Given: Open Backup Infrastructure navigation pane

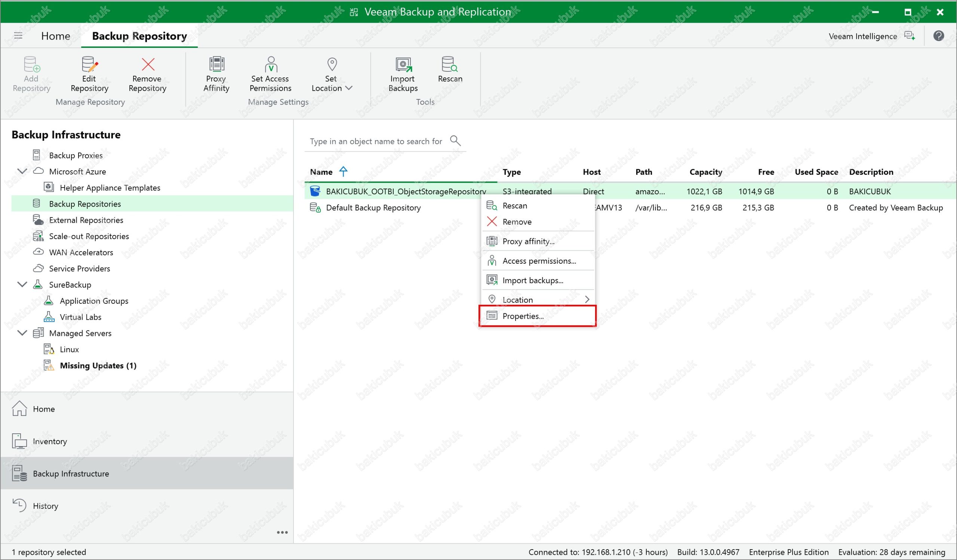Looking at the screenshot, I should [147, 473].
